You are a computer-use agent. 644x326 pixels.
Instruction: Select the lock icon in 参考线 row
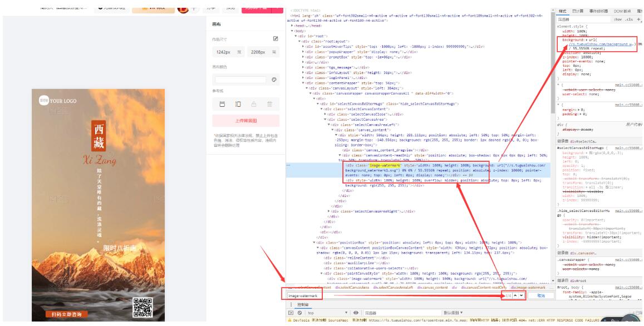click(x=254, y=103)
